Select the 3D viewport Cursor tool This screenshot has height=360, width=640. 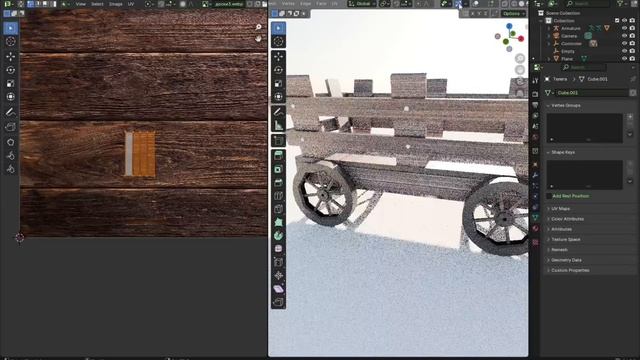(278, 42)
